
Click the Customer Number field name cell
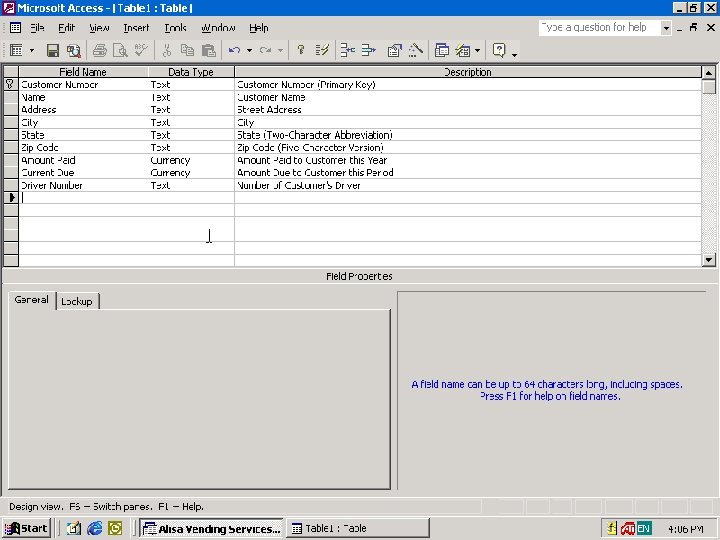[x=83, y=84]
